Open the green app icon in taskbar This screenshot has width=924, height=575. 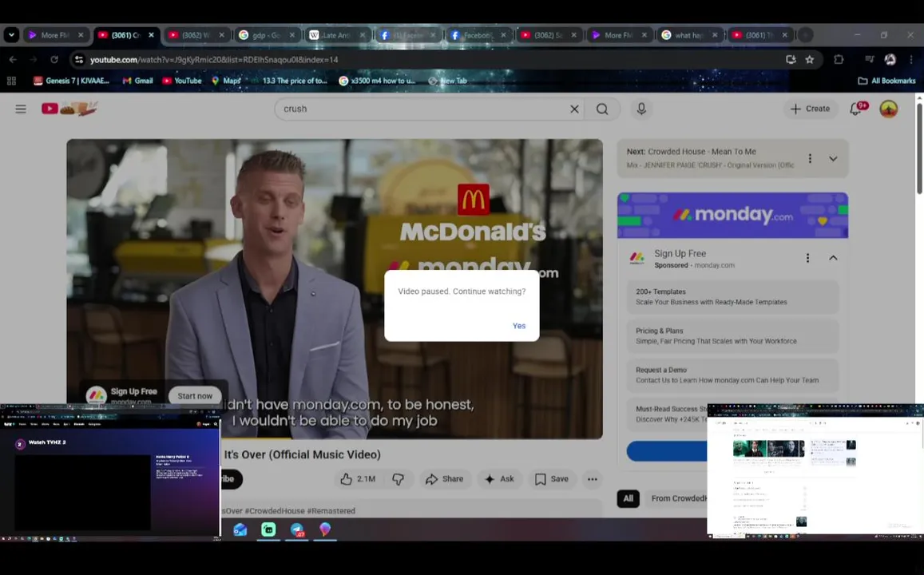pyautogui.click(x=268, y=529)
